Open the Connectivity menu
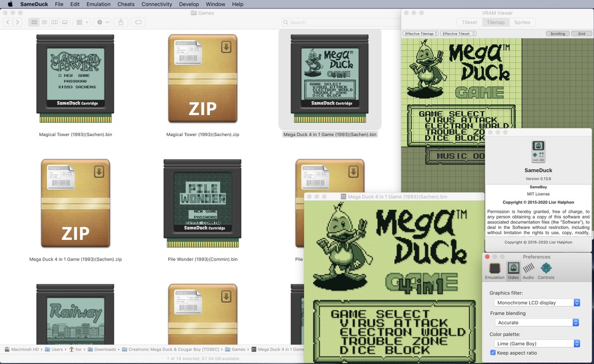The height and width of the screenshot is (364, 594). [x=156, y=4]
